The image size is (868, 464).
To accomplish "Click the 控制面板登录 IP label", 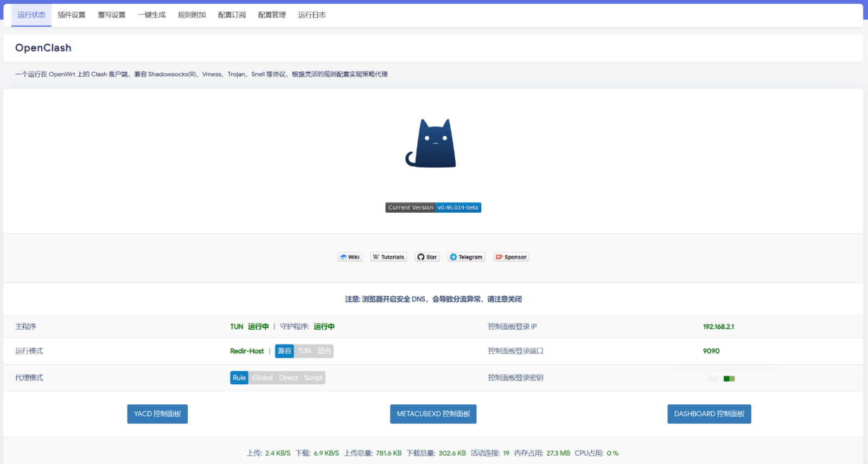I will click(x=512, y=327).
